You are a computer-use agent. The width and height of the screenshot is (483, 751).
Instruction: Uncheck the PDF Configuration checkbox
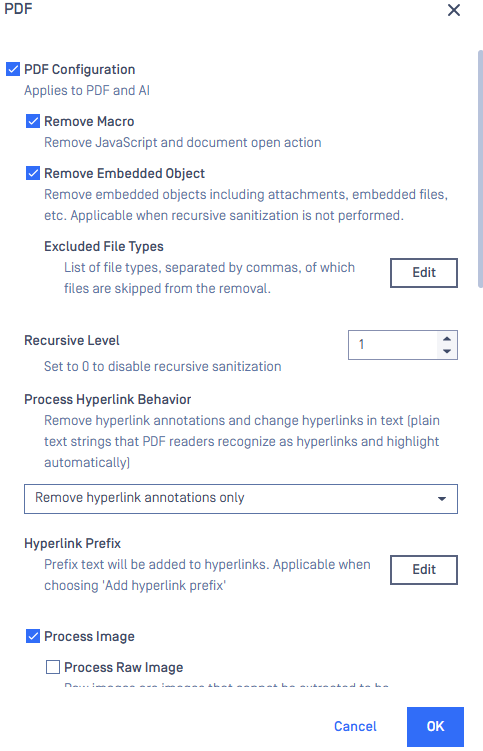13,69
